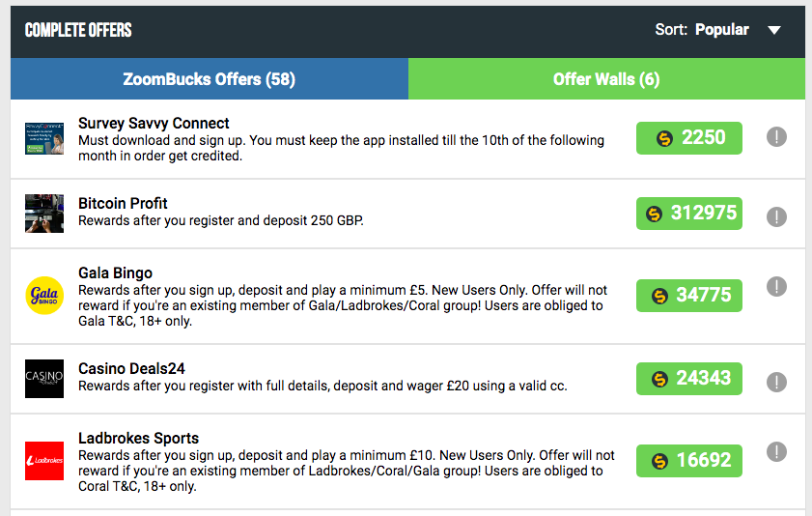Click the black Casino logo thumbnail
This screenshot has width=812, height=516.
tap(44, 379)
